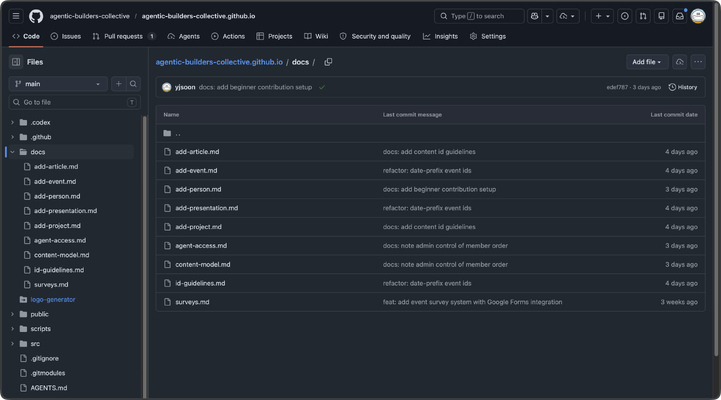This screenshot has width=721, height=400.
Task: Open the edef787 commit hash link
Action: 617,87
